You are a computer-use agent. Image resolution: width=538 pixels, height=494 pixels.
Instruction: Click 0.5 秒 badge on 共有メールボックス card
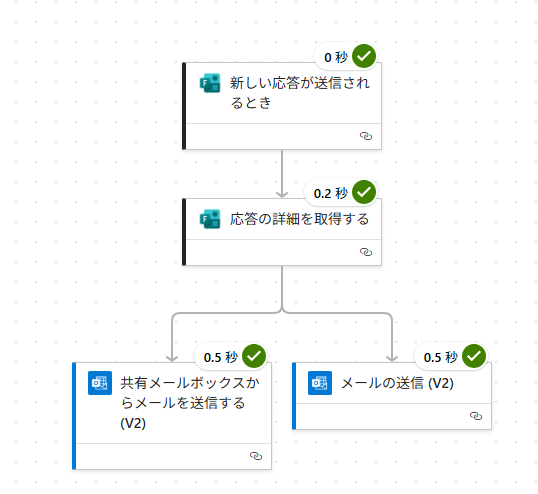pyautogui.click(x=221, y=357)
